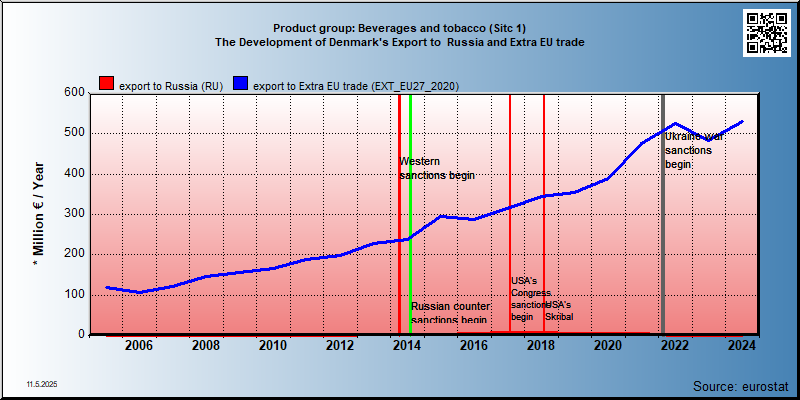Click the subtitle about Denmark's Export to Russia
800x400 pixels.
click(x=399, y=42)
